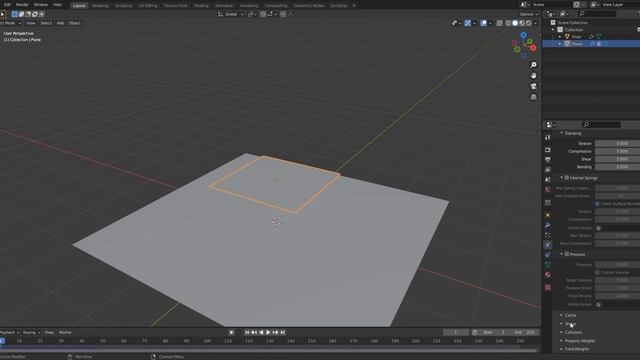Toggle Check Surface Normals checkbox

pos(598,204)
